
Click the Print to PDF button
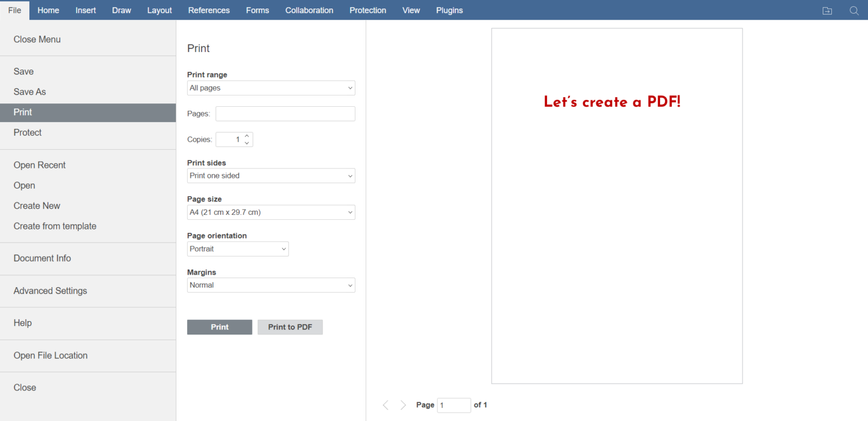(290, 327)
